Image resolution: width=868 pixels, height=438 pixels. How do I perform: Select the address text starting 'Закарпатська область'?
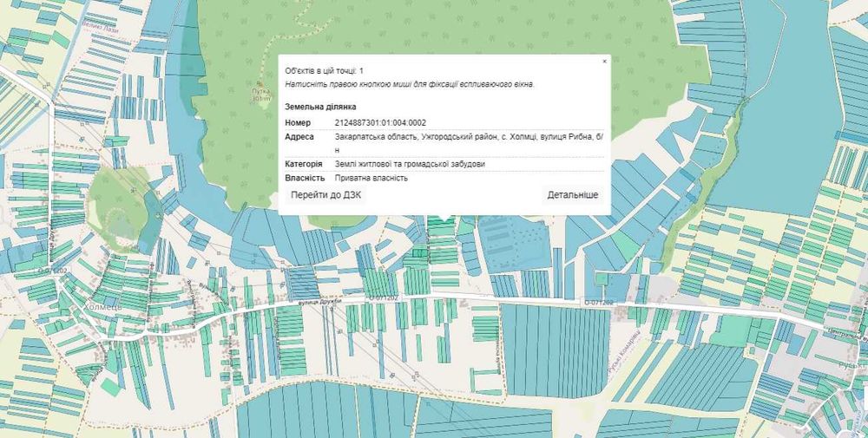469,143
